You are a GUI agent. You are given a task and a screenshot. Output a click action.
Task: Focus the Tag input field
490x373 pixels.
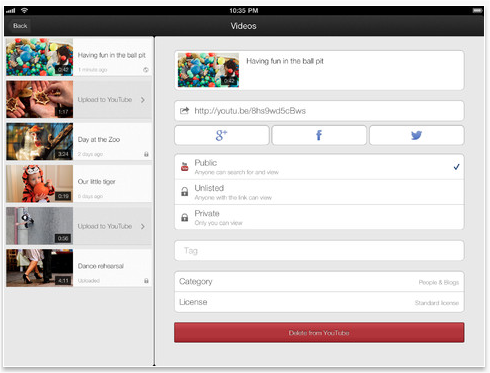pos(319,250)
